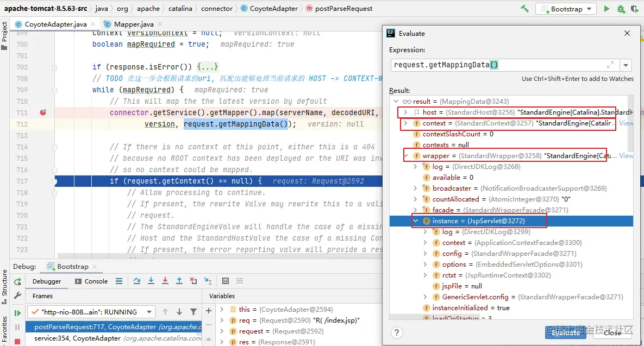Run to Cursor using its debugger icon

click(x=207, y=281)
